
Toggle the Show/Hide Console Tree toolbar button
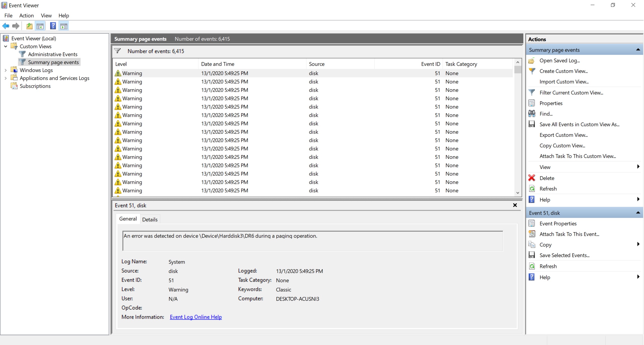40,26
